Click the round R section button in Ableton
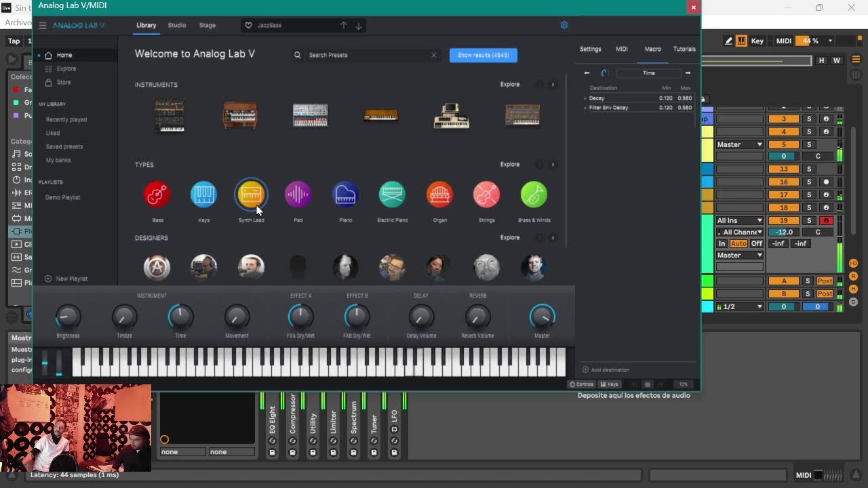The height and width of the screenshot is (488, 868). tap(854, 276)
